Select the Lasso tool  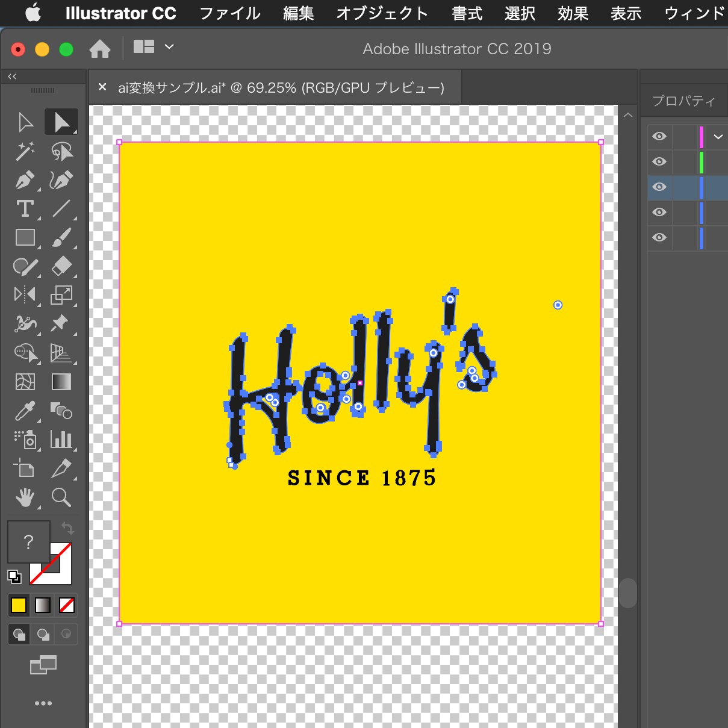click(61, 151)
